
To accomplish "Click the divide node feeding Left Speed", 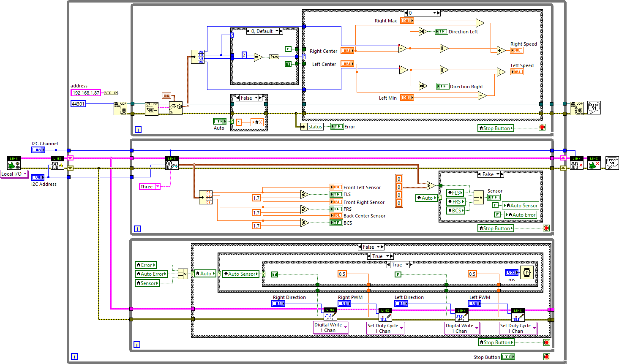I will 501,72.
